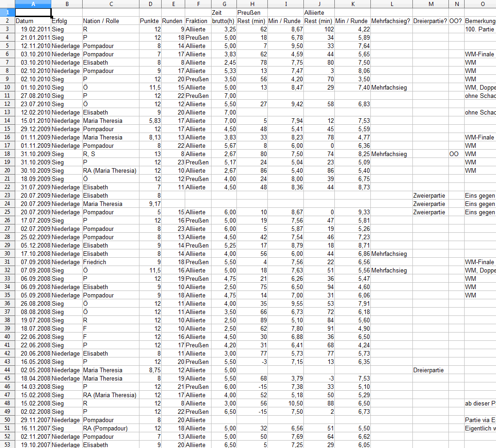
Task: Click the 'Punkte' header cell
Action: [150, 21]
